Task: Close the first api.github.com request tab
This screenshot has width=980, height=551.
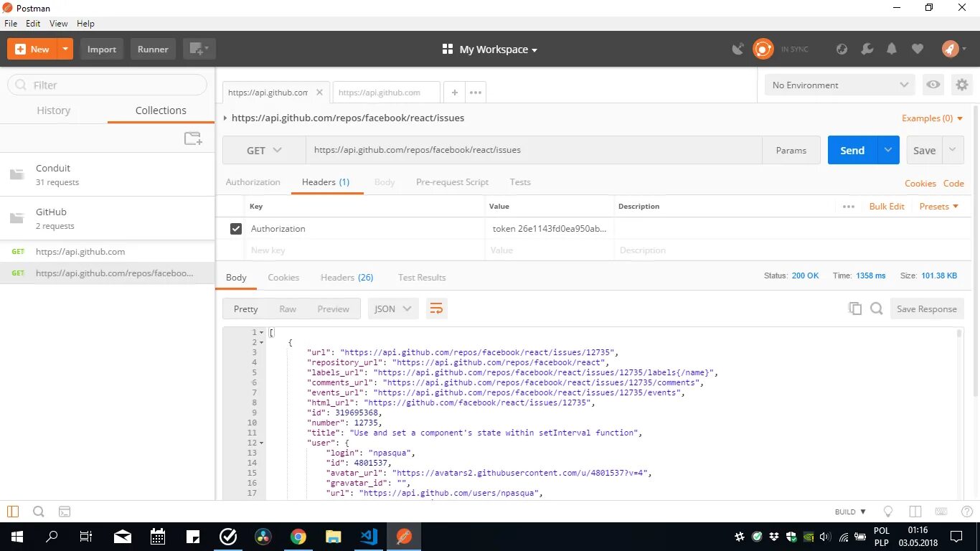Action: point(319,92)
